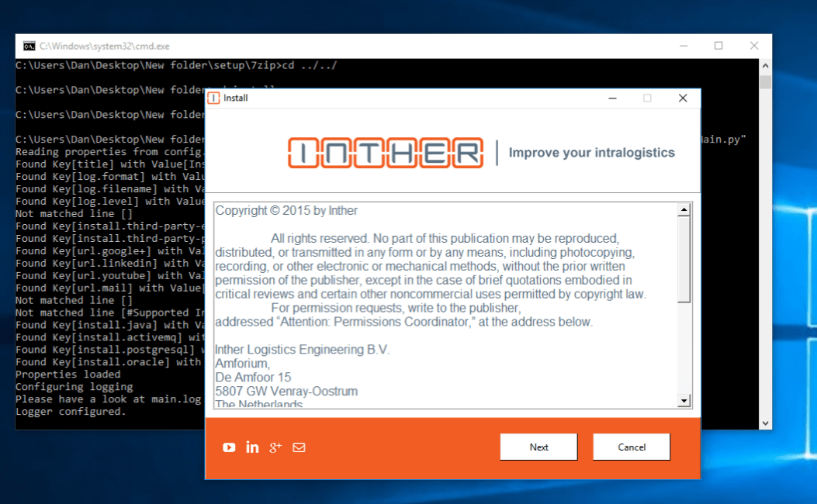Click the license text scrollbar thumb
The width and height of the screenshot is (817, 504).
coord(684,259)
